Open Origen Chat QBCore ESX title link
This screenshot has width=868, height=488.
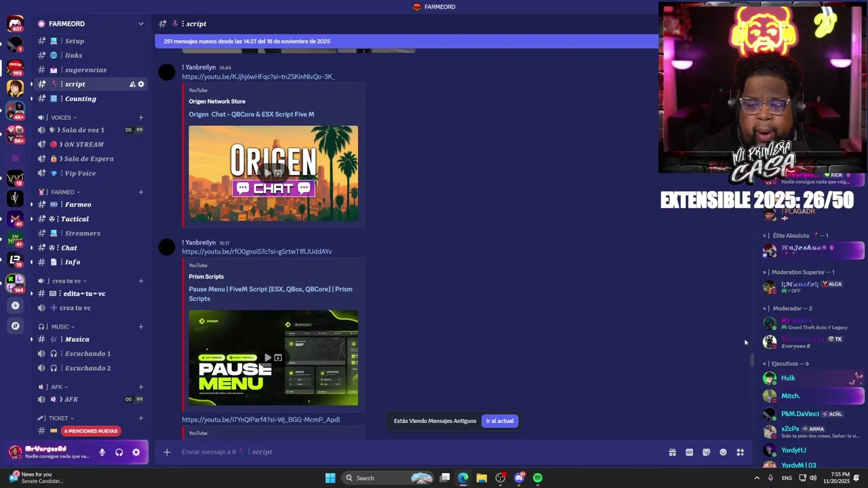[252, 115]
